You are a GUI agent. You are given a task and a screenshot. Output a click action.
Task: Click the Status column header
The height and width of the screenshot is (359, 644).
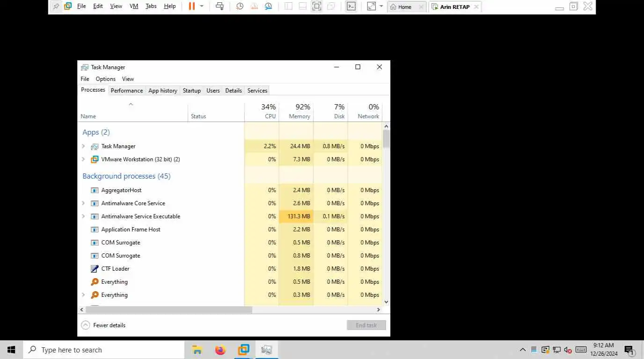(x=216, y=111)
